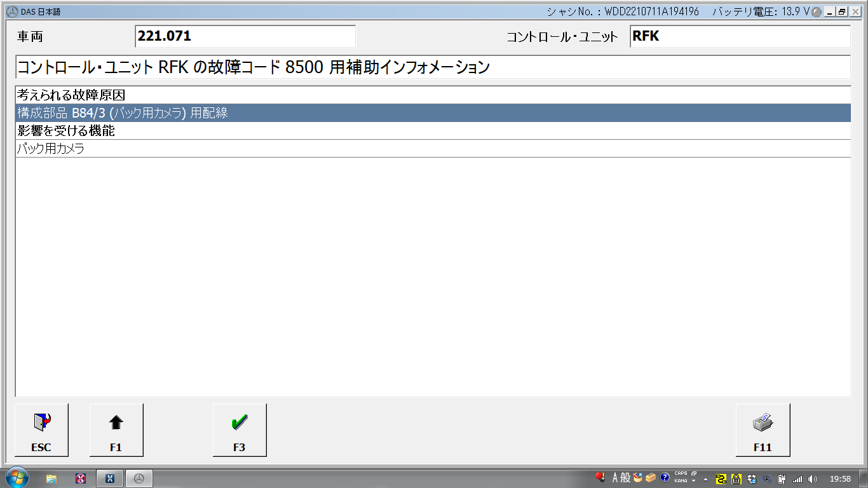This screenshot has height=488, width=868.
Task: Activate the Mercedes DAS taskbar button
Action: point(139,478)
